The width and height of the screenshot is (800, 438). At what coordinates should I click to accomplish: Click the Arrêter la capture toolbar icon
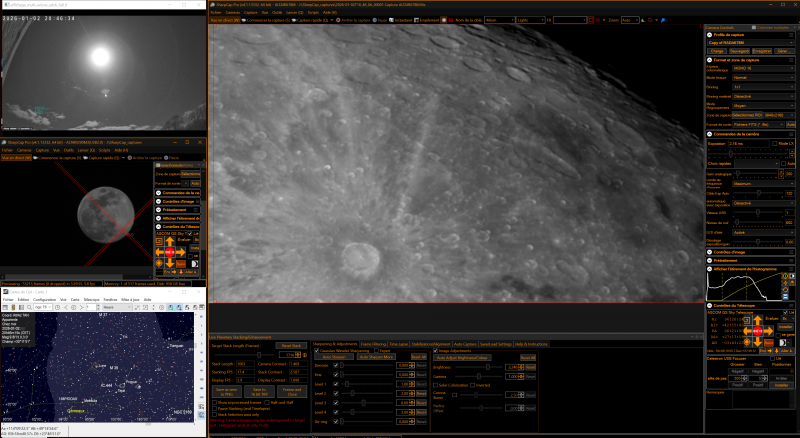(x=338, y=20)
